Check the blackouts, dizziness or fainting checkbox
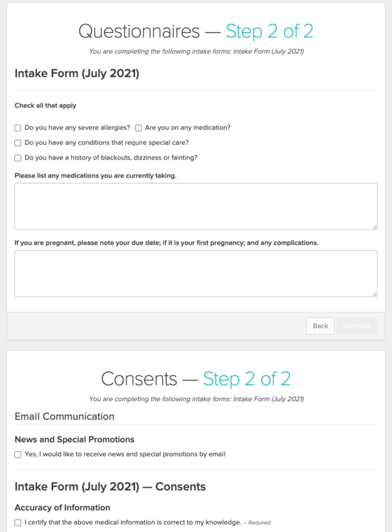Image resolution: width=392 pixels, height=532 pixels. (18, 158)
